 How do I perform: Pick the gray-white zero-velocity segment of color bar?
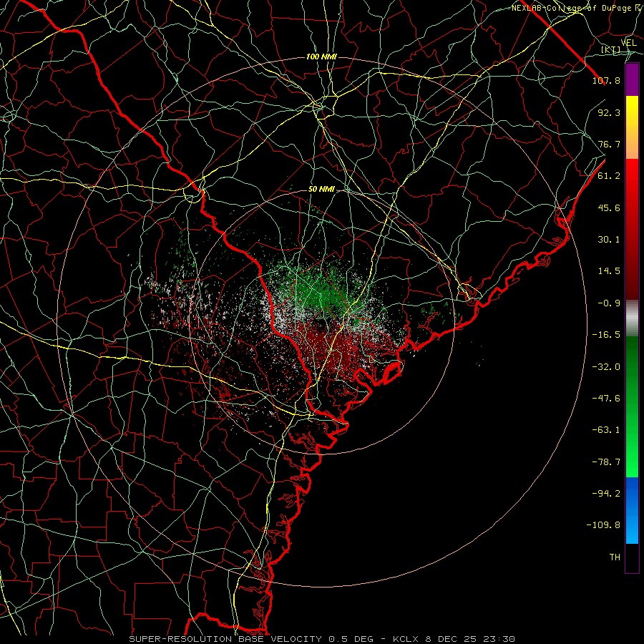click(632, 318)
